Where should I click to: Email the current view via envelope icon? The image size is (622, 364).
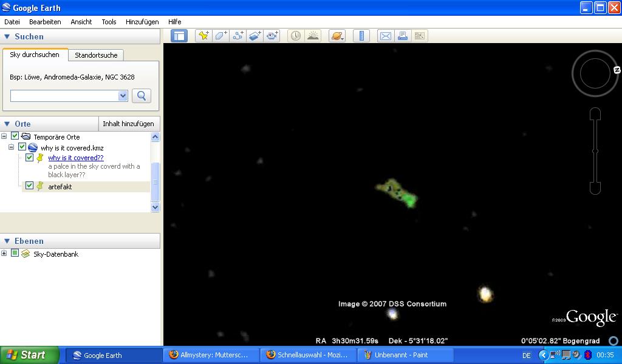[x=386, y=36]
